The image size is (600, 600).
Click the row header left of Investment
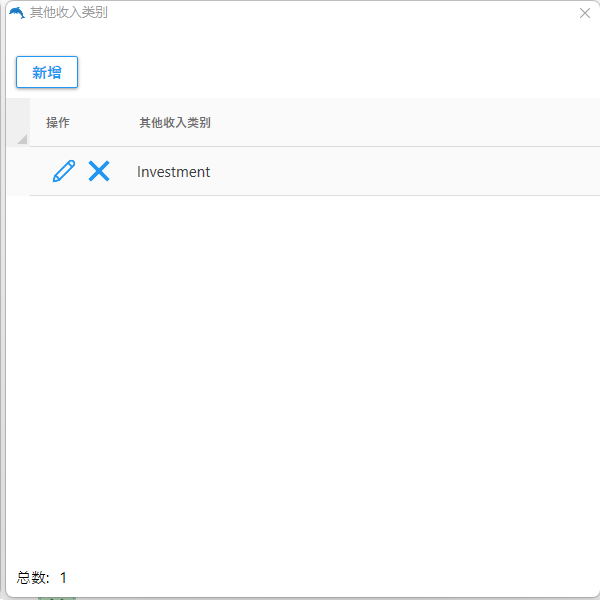point(18,171)
